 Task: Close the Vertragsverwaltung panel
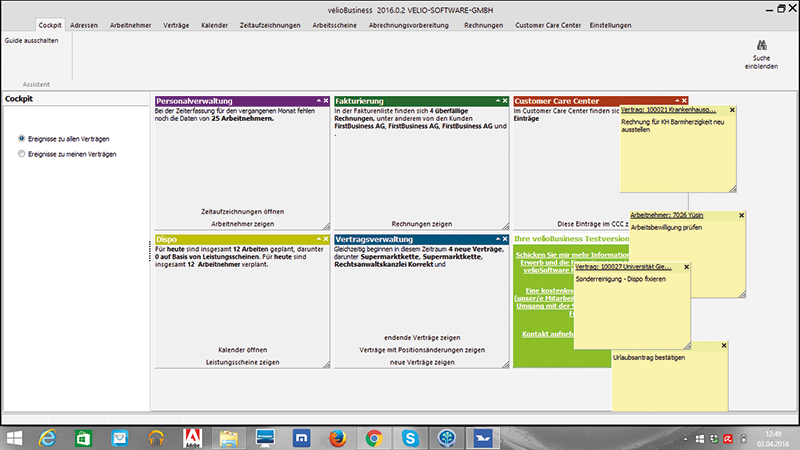(x=505, y=239)
